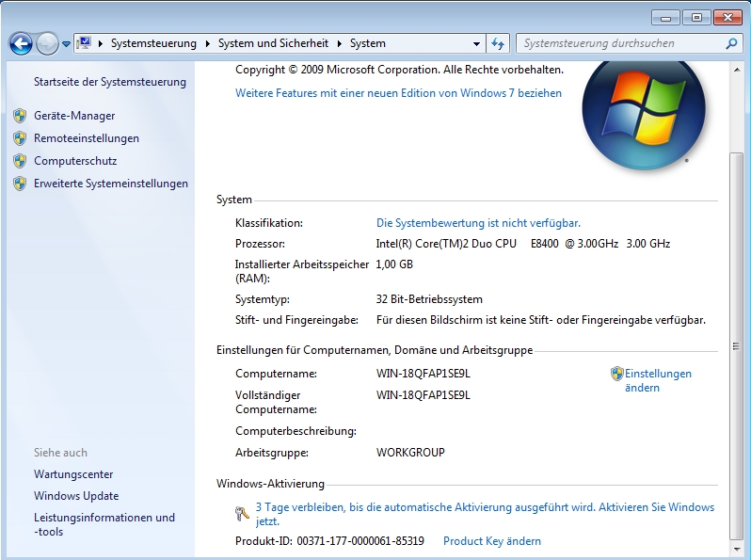This screenshot has height=560, width=751.
Task: Click shield icon beside Geräte-Manager
Action: click(x=20, y=116)
